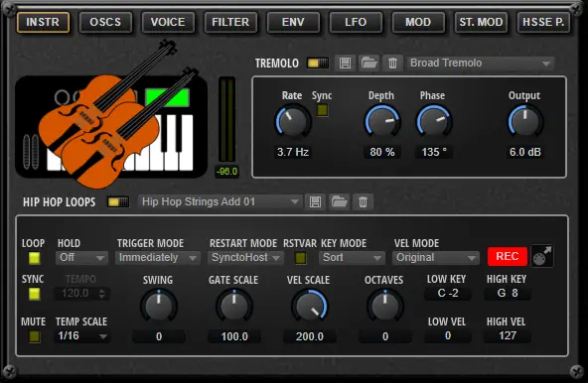Disable the SYNC checkbox in loops
Image resolution: width=588 pixels, height=383 pixels.
tap(34, 294)
